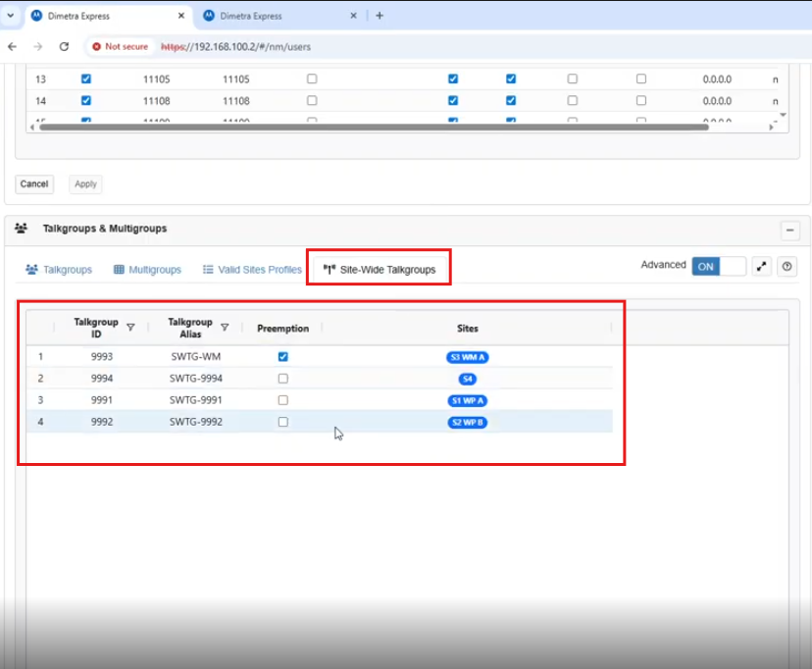
Task: Select the Site-Wide Talkgroups tab
Action: tap(380, 269)
